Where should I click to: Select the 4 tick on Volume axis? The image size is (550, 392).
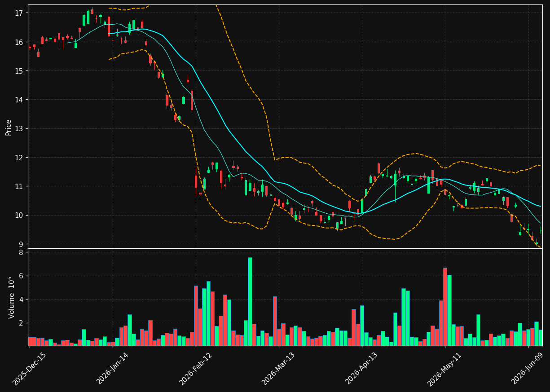pos(21,300)
